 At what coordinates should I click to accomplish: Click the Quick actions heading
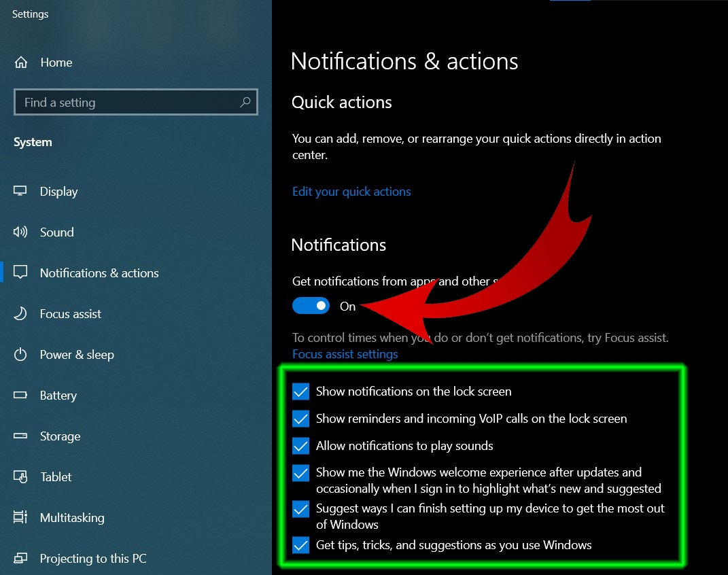coord(342,102)
